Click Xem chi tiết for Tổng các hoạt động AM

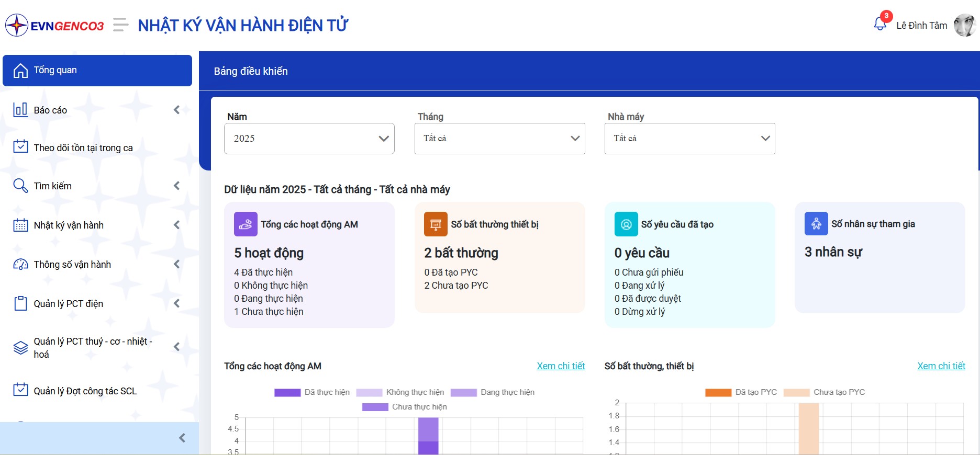pos(561,366)
